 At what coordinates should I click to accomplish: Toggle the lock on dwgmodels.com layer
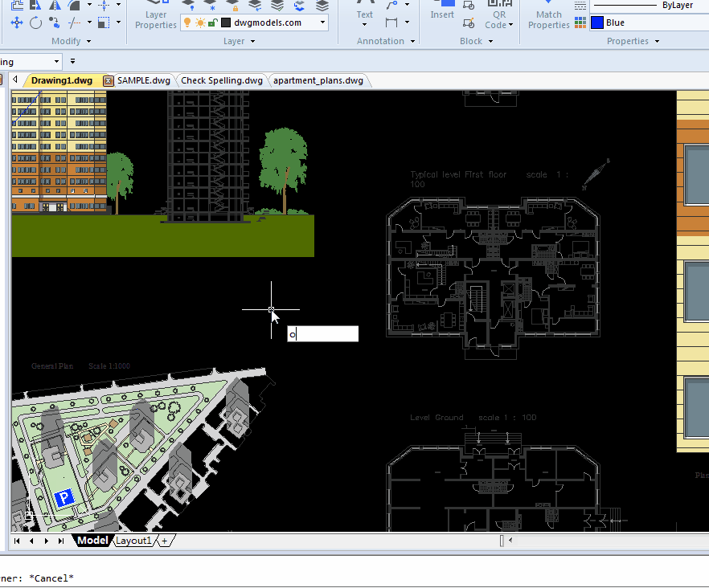point(212,22)
